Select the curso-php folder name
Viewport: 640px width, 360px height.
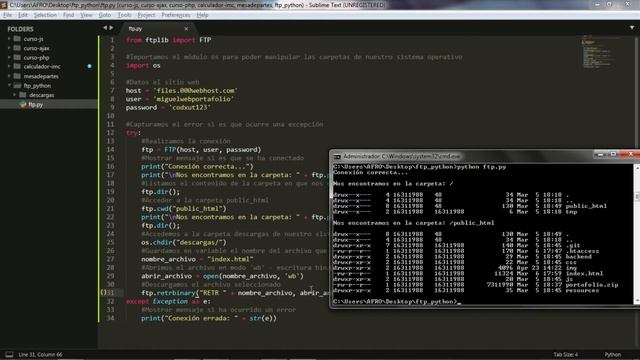point(36,58)
